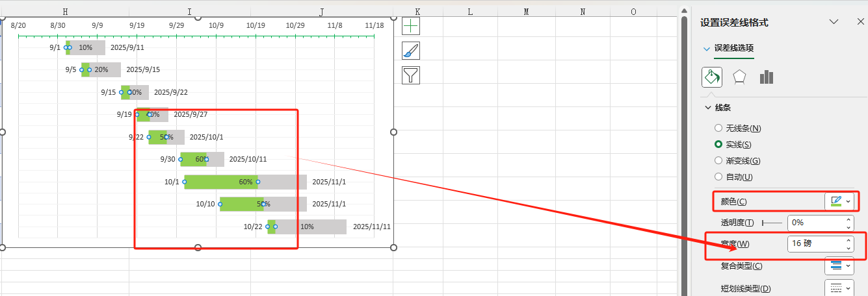The height and width of the screenshot is (296, 868).
Task: Click the 8/20 axis label
Action: pos(18,25)
